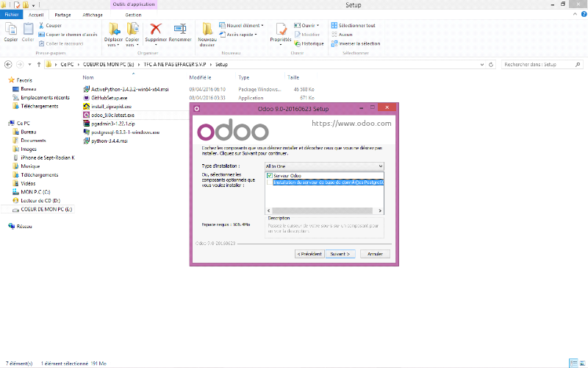Click components list horizontal scrollbar
This screenshot has height=368, width=588.
pos(322,210)
